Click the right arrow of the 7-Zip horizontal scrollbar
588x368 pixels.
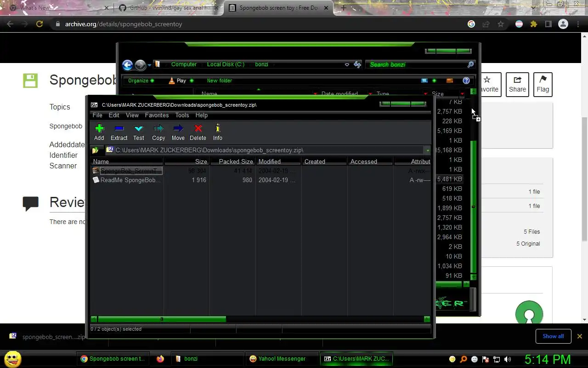click(427, 319)
